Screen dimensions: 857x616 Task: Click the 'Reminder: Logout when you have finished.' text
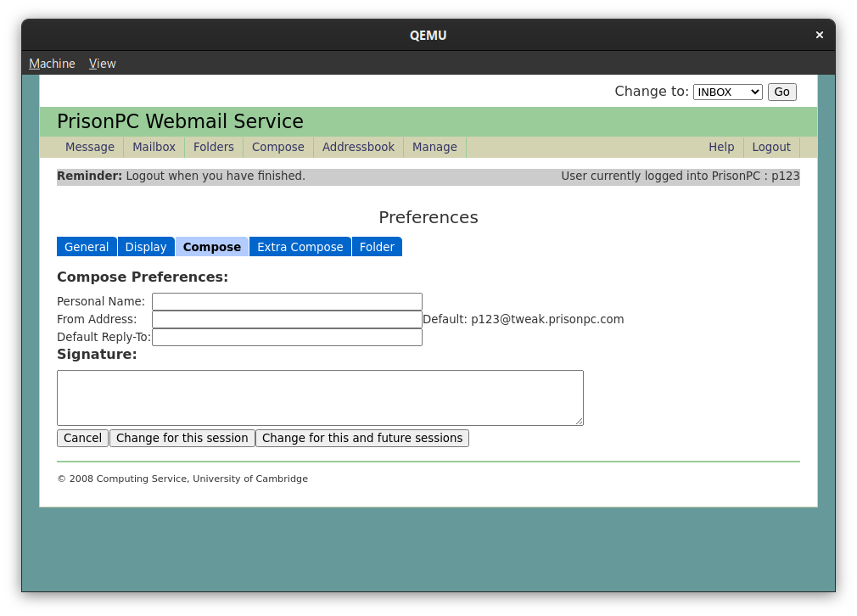[x=181, y=176]
